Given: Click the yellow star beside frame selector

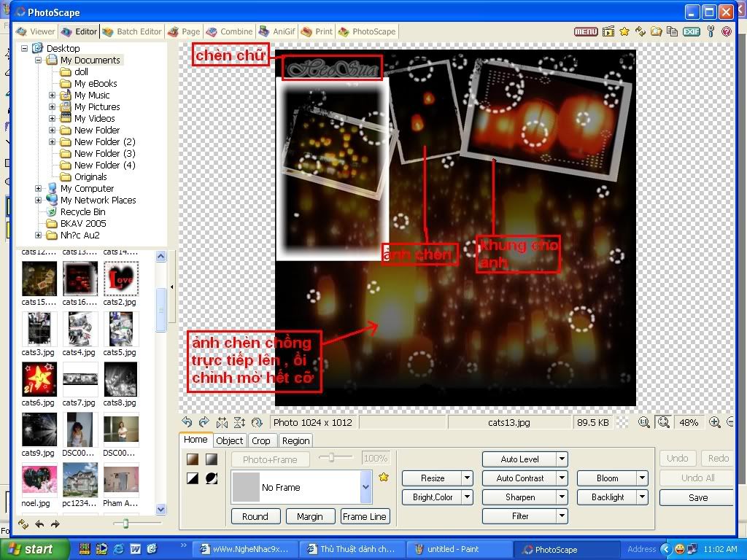Looking at the screenshot, I should 384,478.
